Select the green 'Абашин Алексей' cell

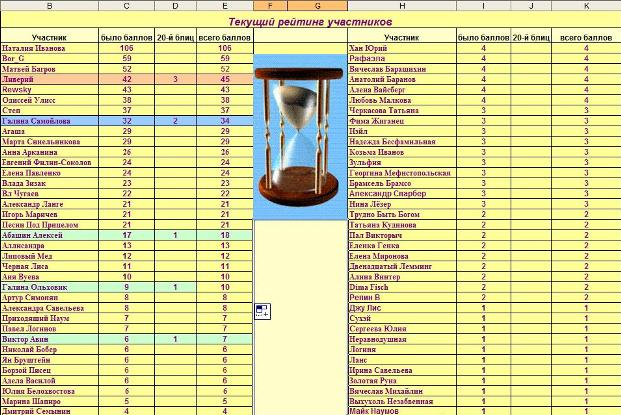[50, 235]
